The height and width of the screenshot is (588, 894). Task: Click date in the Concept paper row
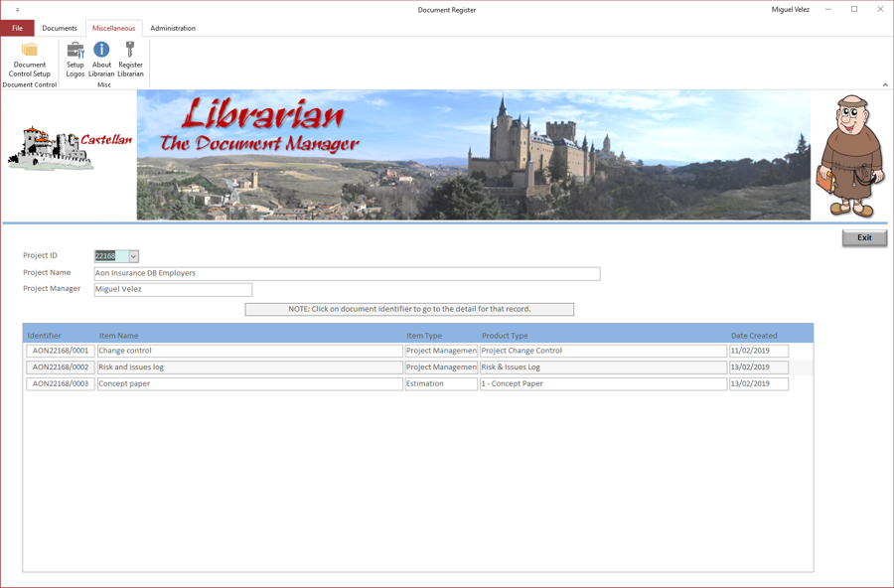tap(759, 383)
